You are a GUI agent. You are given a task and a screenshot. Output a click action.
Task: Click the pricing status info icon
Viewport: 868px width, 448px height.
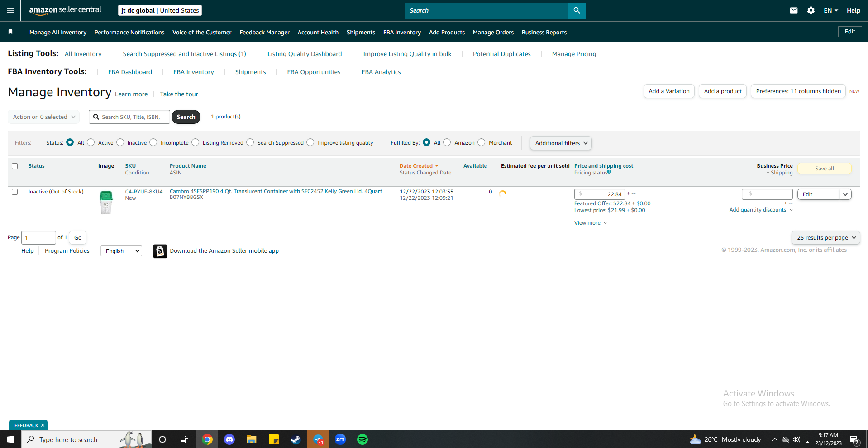(609, 171)
